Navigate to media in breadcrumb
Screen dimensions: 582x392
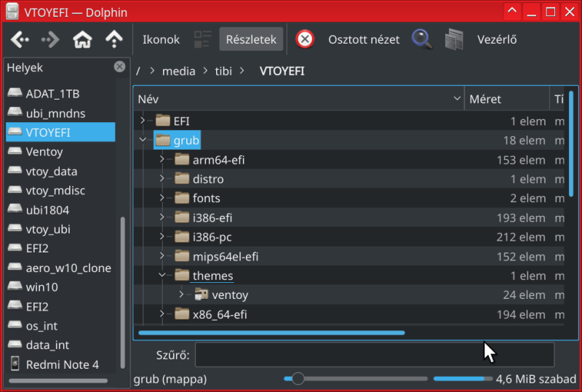pyautogui.click(x=178, y=71)
